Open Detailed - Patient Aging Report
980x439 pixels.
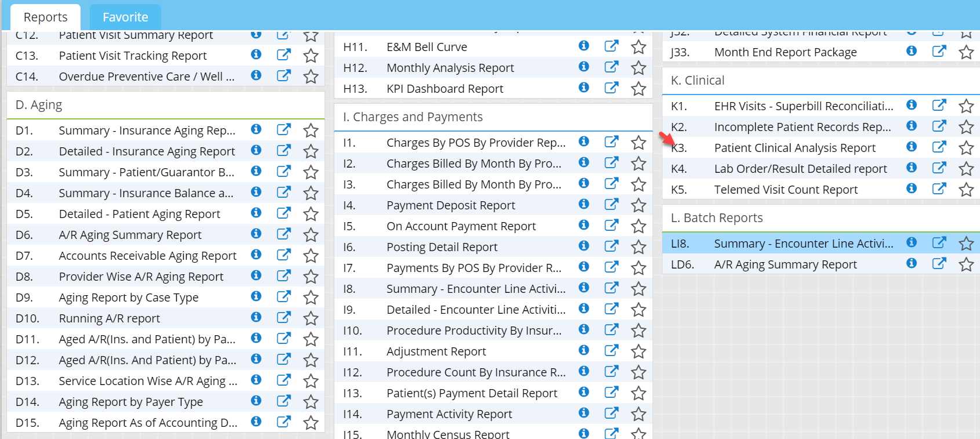(x=139, y=214)
